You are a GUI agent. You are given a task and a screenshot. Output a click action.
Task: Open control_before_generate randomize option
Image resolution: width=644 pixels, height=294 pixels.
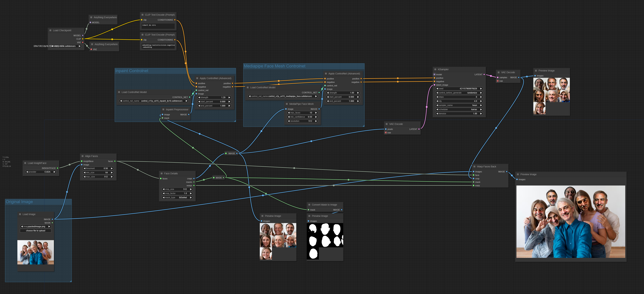(459, 93)
